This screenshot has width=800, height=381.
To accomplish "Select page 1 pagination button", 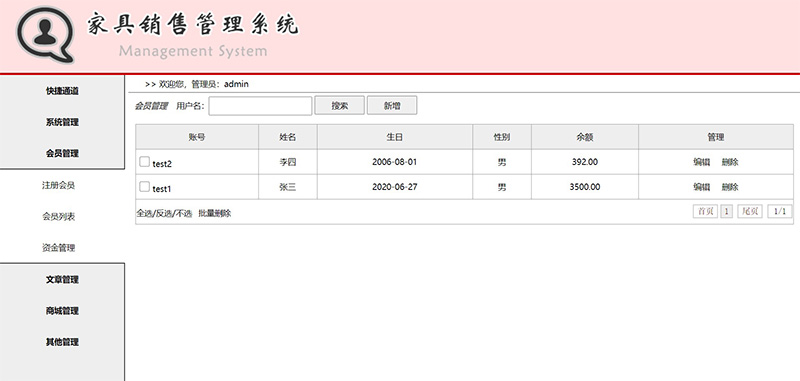I will [x=727, y=212].
